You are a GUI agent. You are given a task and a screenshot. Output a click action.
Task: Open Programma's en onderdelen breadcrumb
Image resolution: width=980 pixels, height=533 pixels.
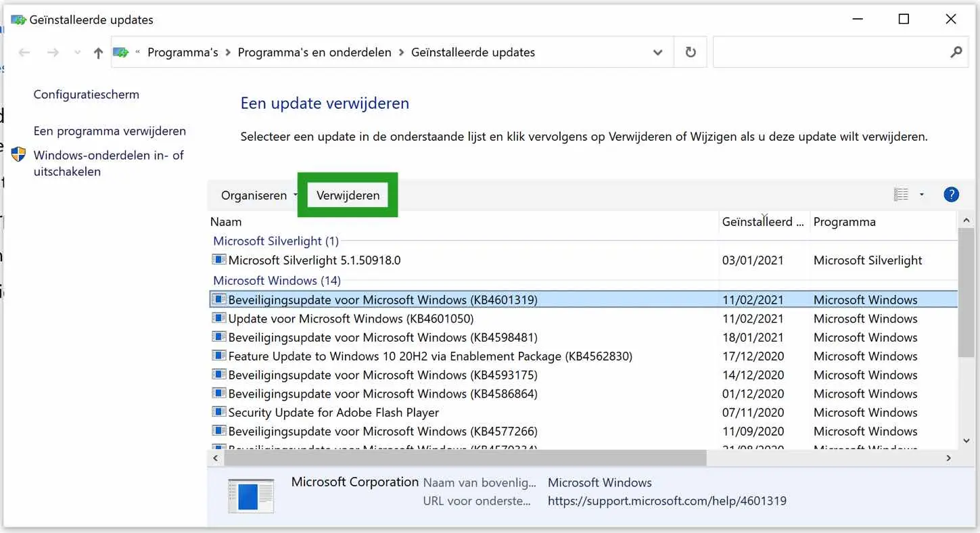pos(314,53)
